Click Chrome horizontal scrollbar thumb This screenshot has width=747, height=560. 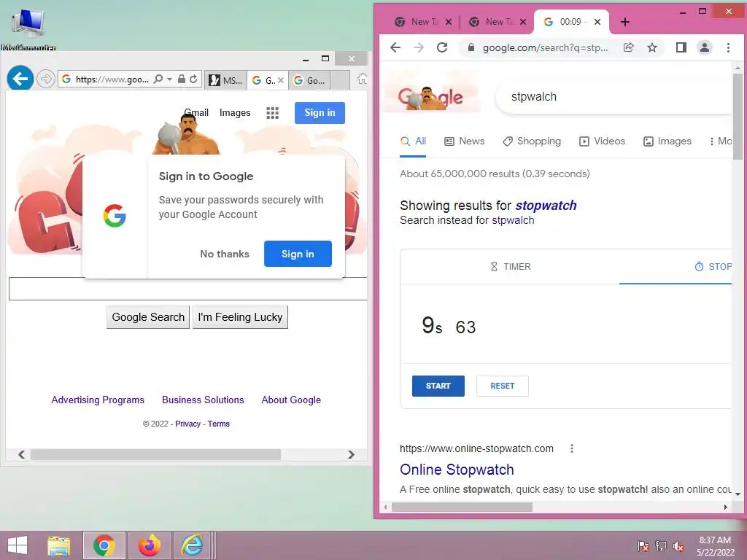(462, 507)
